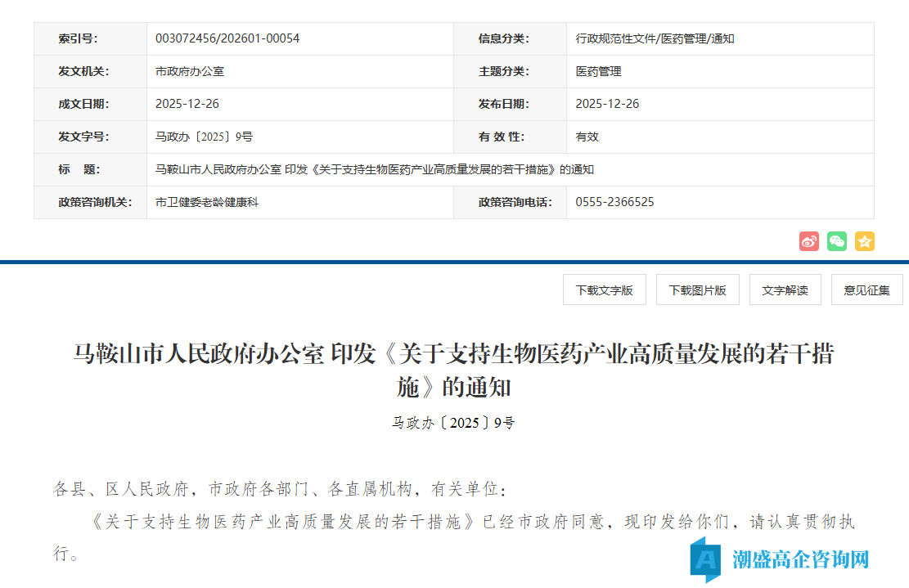Screen dimensions: 909x588
Task: Share the article to Weibo
Action: (x=808, y=241)
